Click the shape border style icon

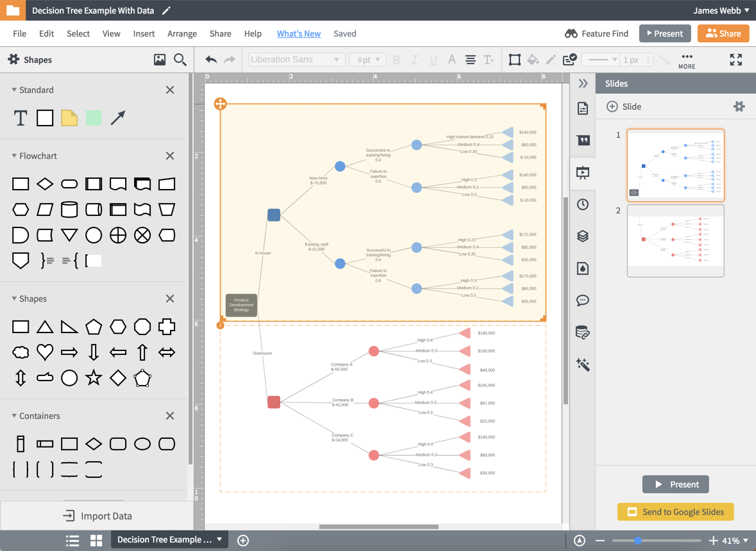[x=514, y=59]
